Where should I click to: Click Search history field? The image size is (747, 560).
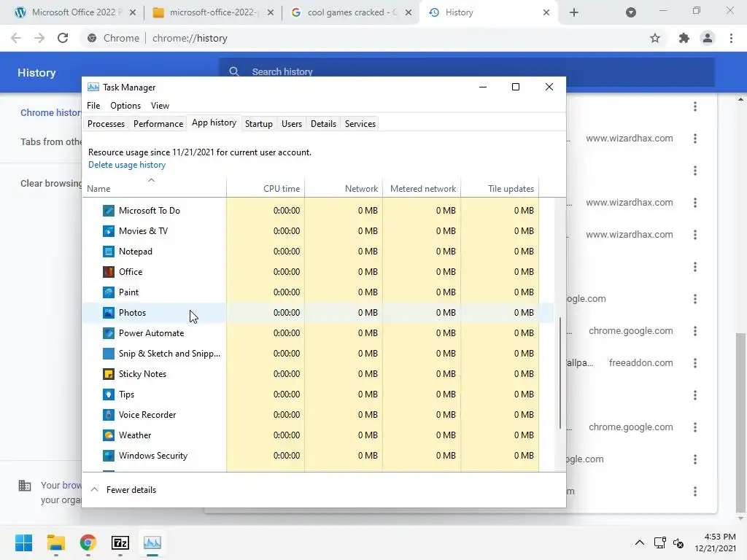click(x=467, y=72)
